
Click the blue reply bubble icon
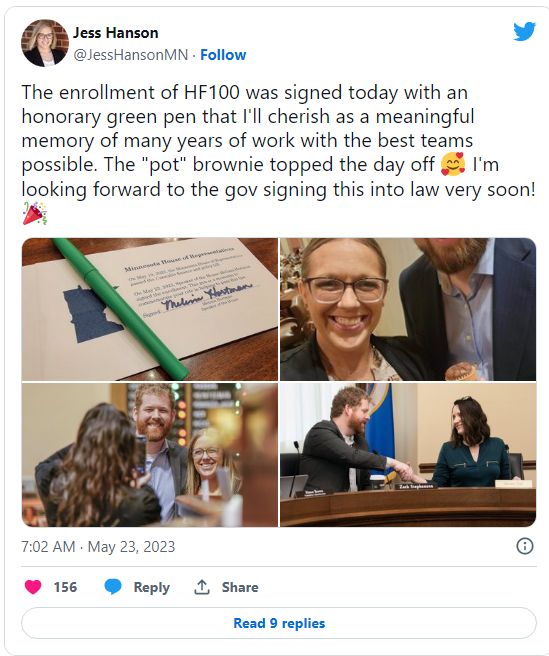[x=113, y=587]
